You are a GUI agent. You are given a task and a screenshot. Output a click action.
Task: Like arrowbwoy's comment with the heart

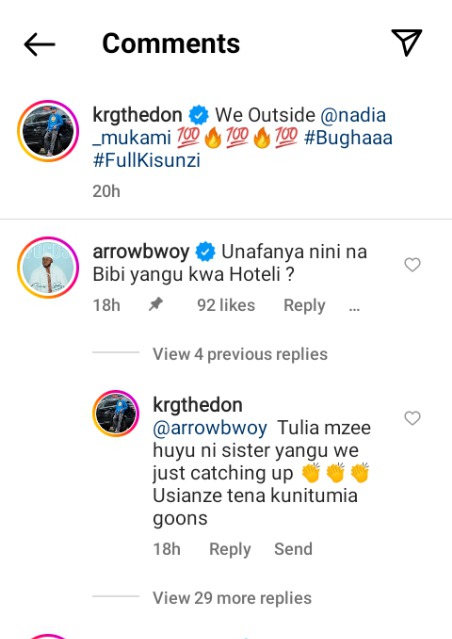coord(412,264)
